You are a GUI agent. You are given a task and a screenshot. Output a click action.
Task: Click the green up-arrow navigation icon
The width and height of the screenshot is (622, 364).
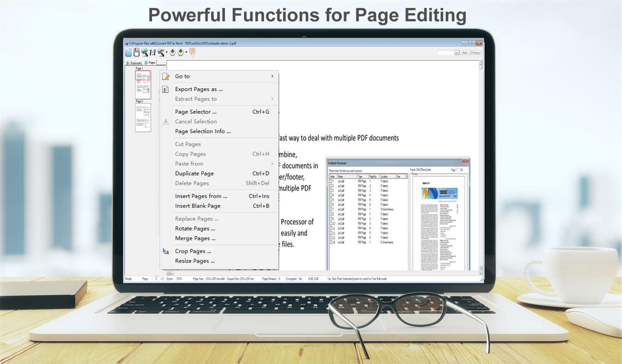172,52
